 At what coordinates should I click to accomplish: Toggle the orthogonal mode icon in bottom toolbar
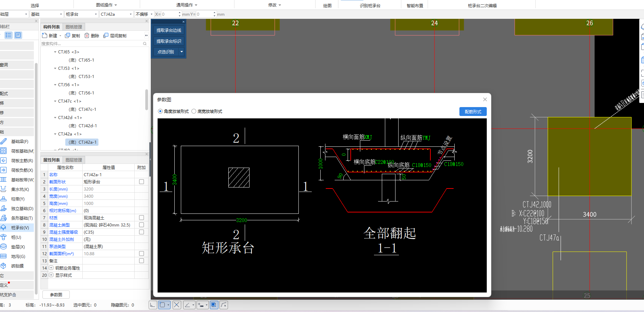tap(153, 305)
